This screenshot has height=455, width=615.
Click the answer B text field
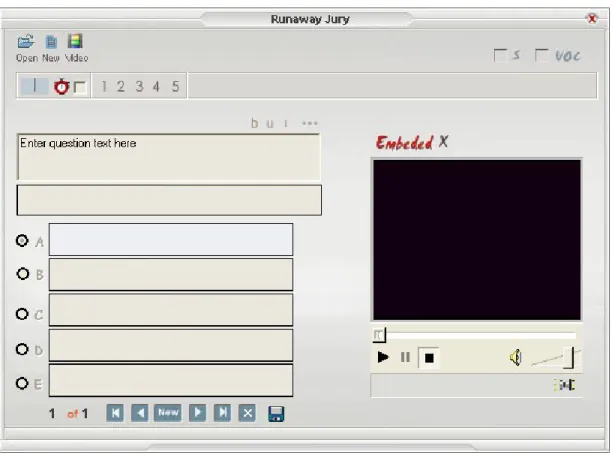click(x=171, y=274)
